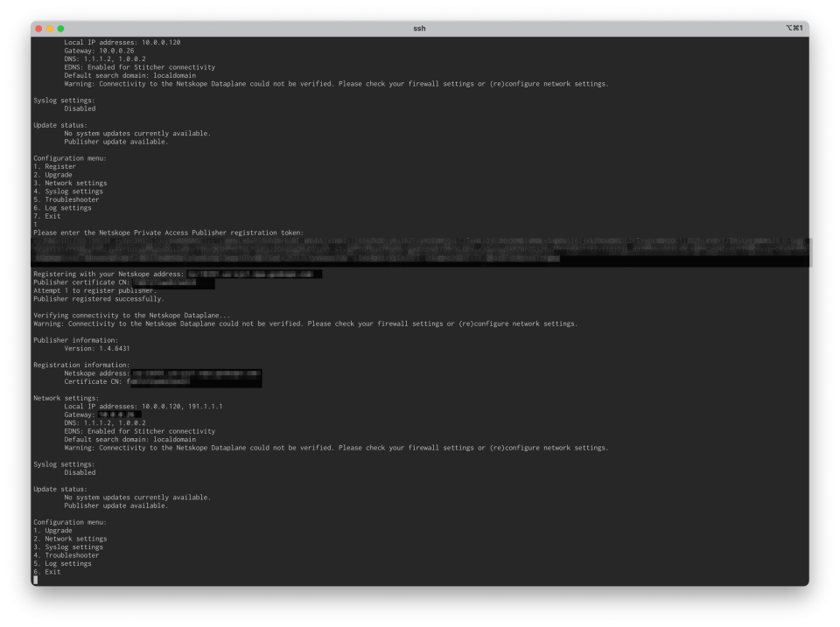Click the ⌥⌘1 shortcut indicator in title bar
Viewport: 840px width, 627px height.
point(794,28)
